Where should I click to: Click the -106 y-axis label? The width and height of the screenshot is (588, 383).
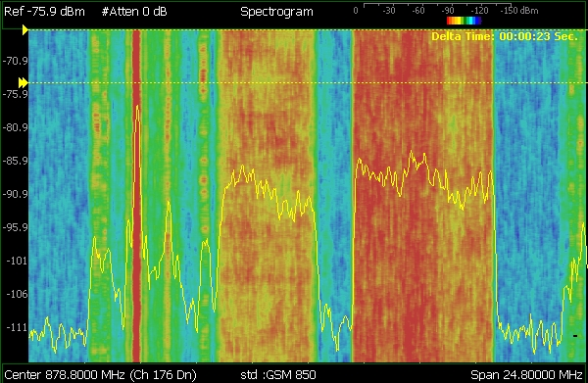[x=18, y=294]
